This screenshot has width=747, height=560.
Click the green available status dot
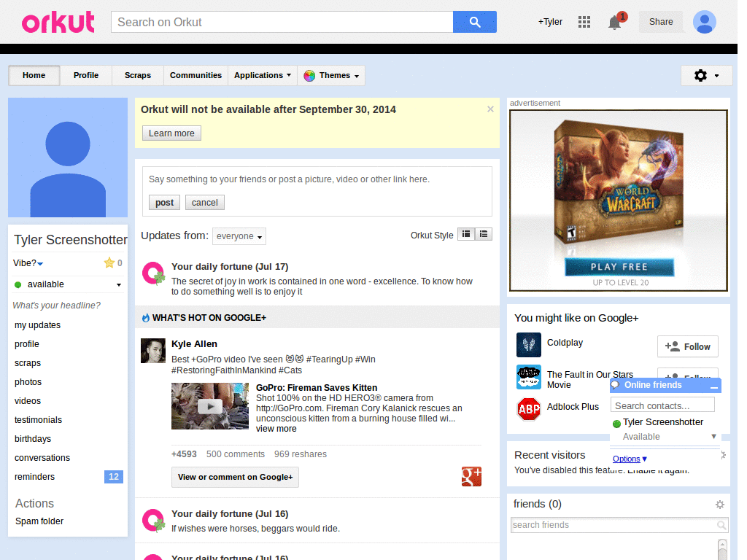point(18,285)
